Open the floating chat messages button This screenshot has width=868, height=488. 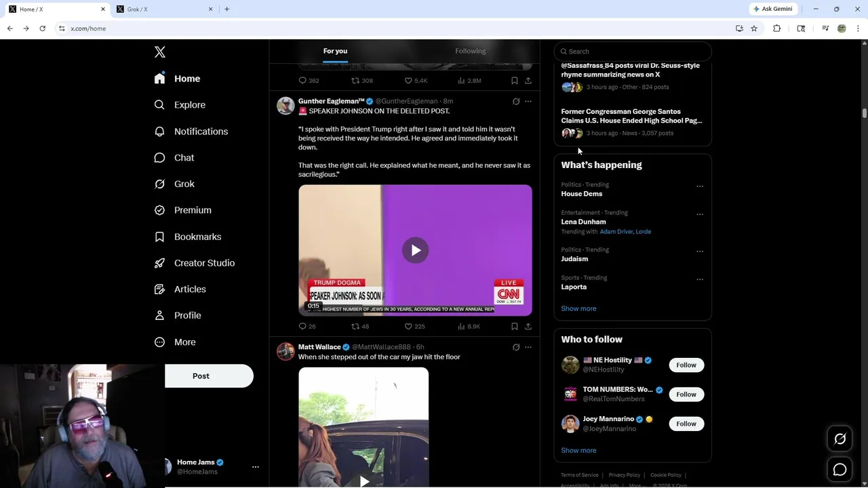[x=840, y=470]
